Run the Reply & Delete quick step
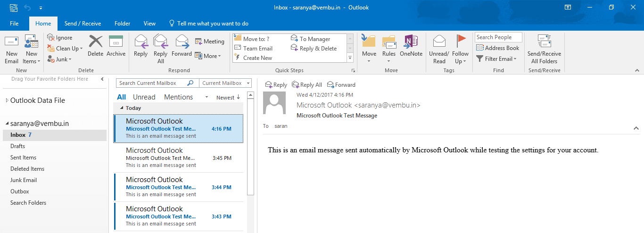 coord(314,49)
